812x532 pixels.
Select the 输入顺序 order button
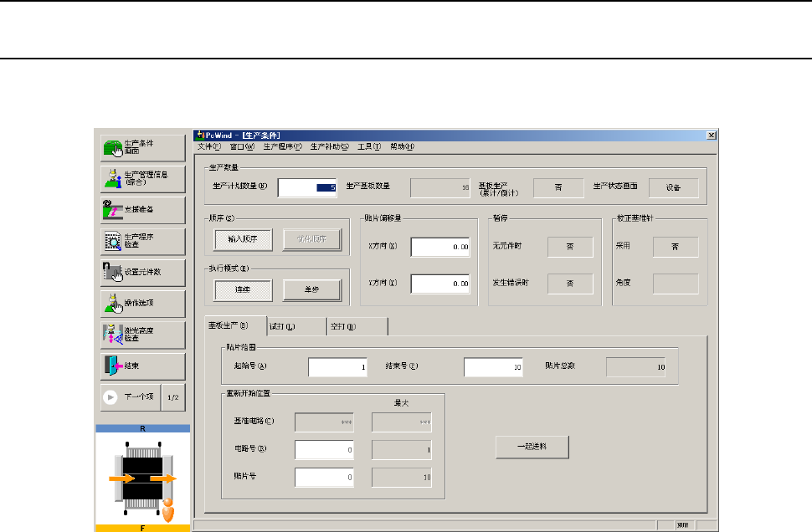(x=243, y=239)
